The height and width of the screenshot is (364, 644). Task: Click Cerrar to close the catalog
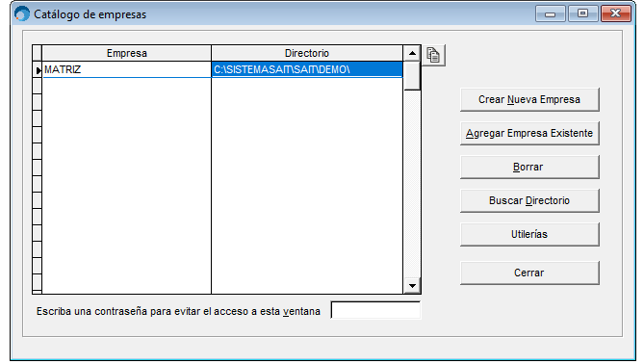(529, 273)
